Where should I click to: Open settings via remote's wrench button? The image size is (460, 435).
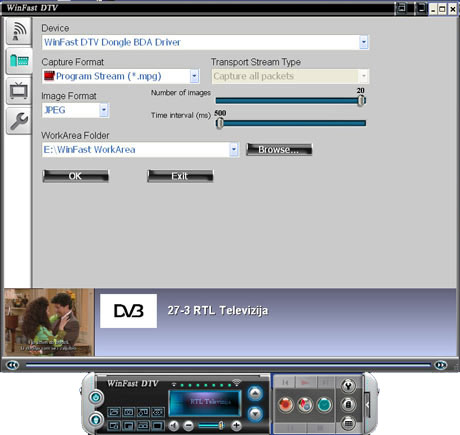click(x=348, y=386)
